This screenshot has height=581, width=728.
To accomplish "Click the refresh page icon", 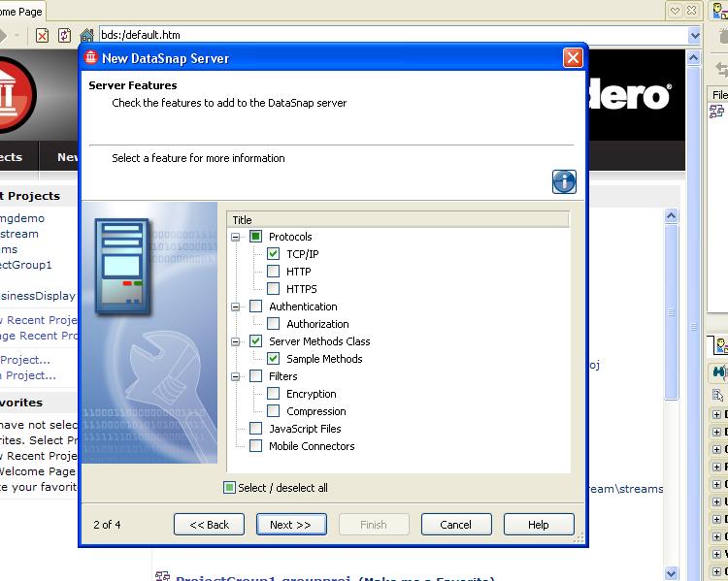I will [x=64, y=35].
